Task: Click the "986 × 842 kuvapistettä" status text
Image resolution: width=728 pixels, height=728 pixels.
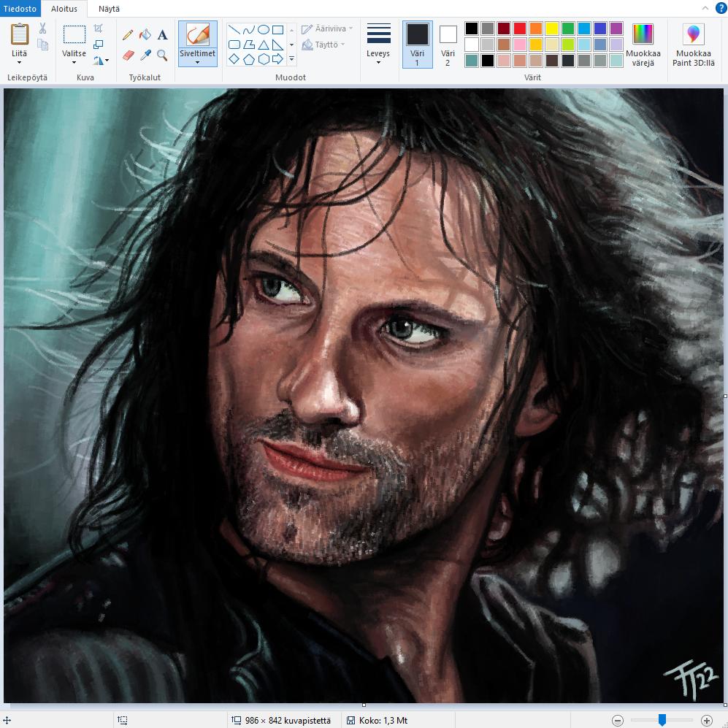Action: [288, 721]
